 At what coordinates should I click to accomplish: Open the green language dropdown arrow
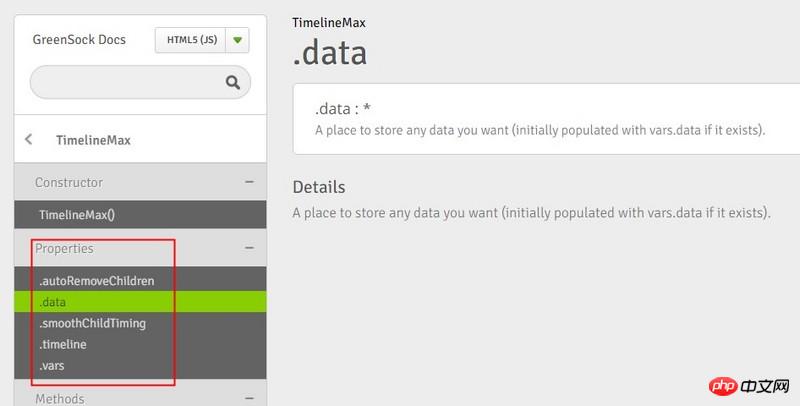[x=237, y=41]
